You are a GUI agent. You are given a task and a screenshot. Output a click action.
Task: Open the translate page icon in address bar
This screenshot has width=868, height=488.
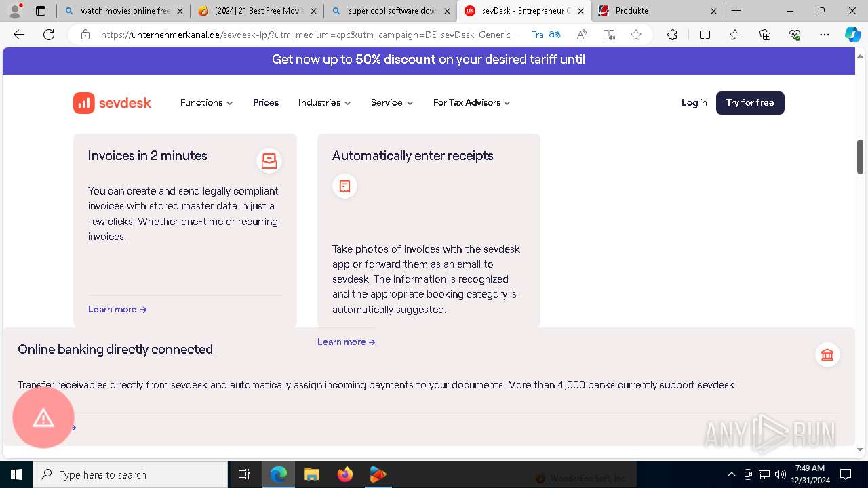pyautogui.click(x=555, y=35)
